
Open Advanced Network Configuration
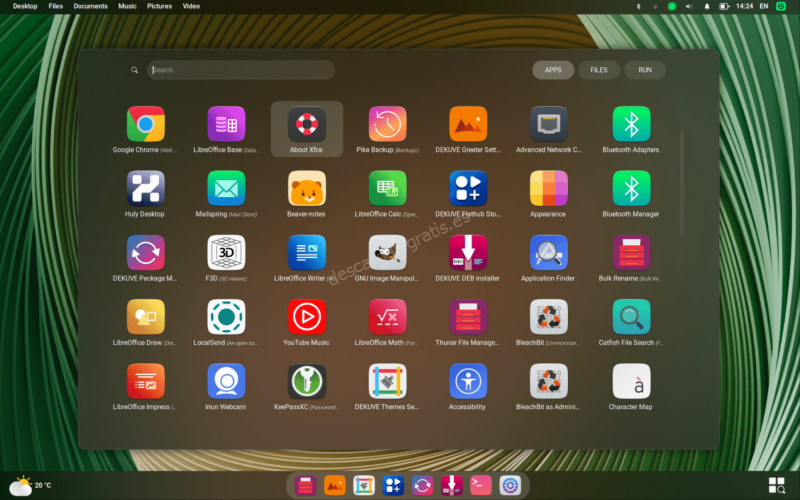coord(548,124)
